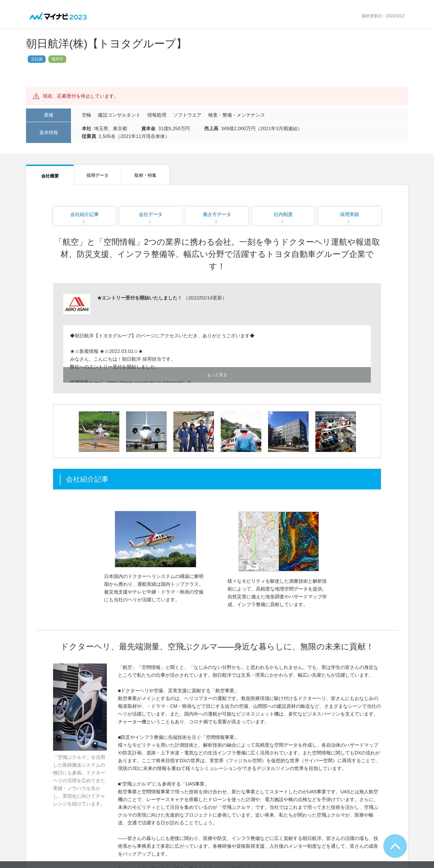The width and height of the screenshot is (434, 868).
Task: Click the scroll-to-top round arrow button
Action: (x=395, y=846)
